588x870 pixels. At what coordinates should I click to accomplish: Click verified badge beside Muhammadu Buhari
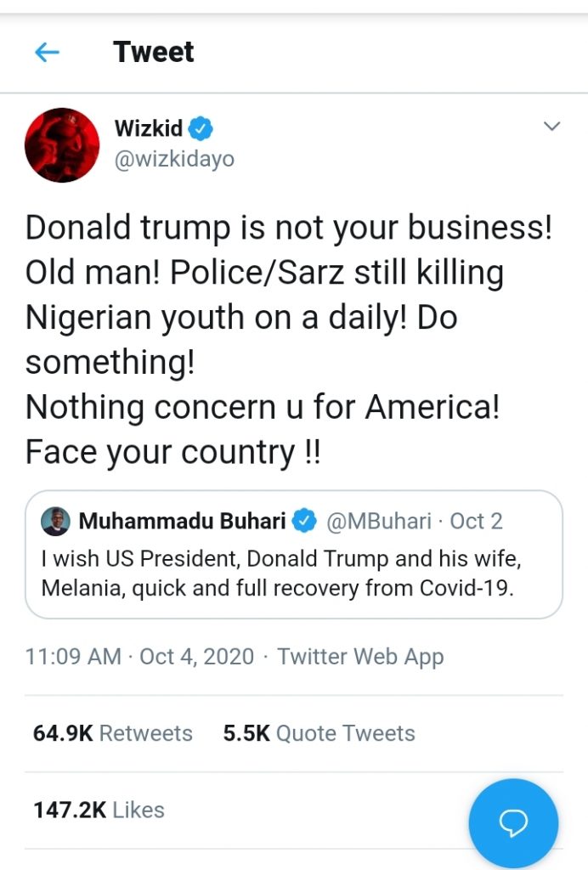[305, 521]
